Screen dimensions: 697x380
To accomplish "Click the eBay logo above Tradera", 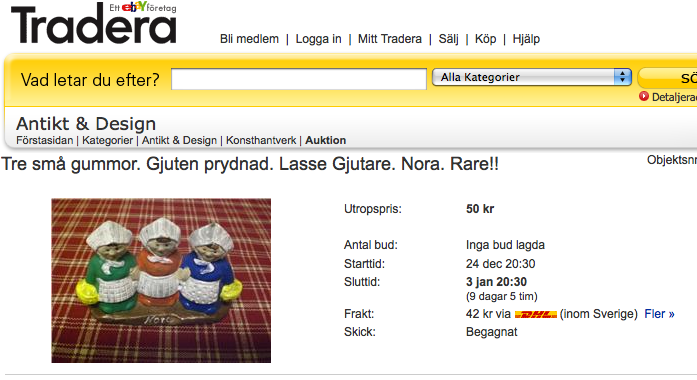I will tap(134, 7).
